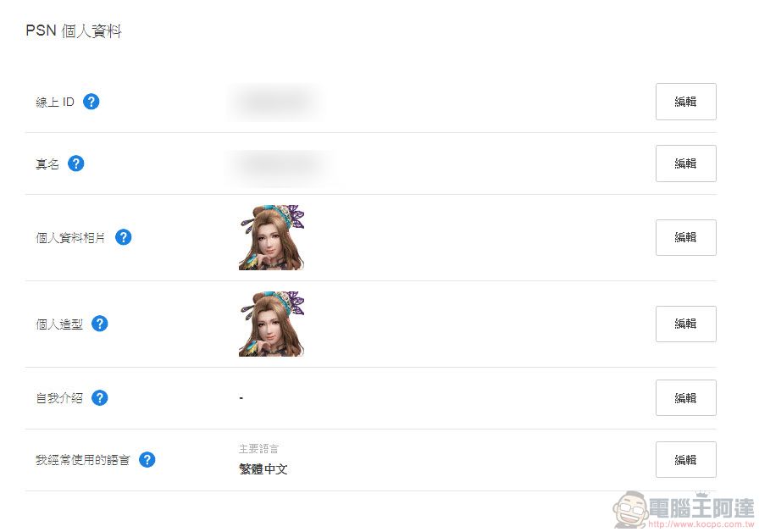Open help for 我經常使用的語言

(147, 460)
